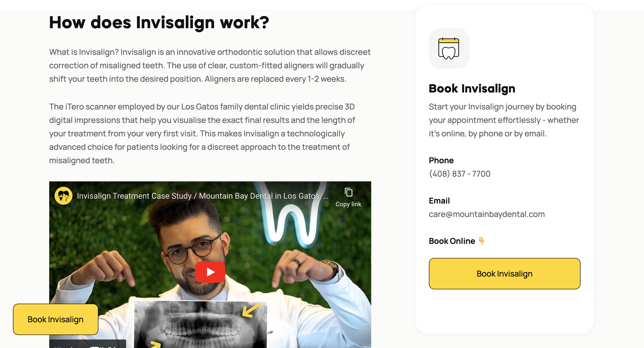Click the care@mountainbaydental.com email address

487,214
